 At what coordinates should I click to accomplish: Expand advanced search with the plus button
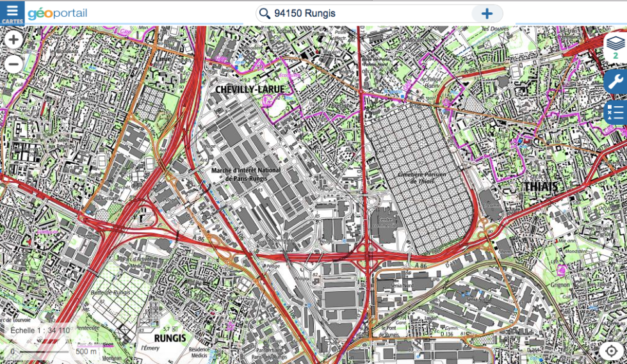coord(487,13)
